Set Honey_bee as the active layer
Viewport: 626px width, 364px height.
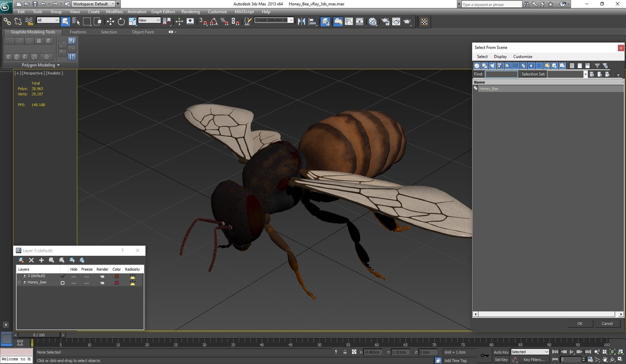click(62, 282)
